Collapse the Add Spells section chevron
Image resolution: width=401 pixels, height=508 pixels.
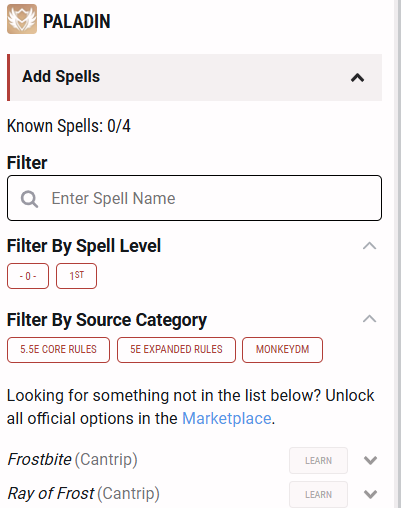[357, 78]
